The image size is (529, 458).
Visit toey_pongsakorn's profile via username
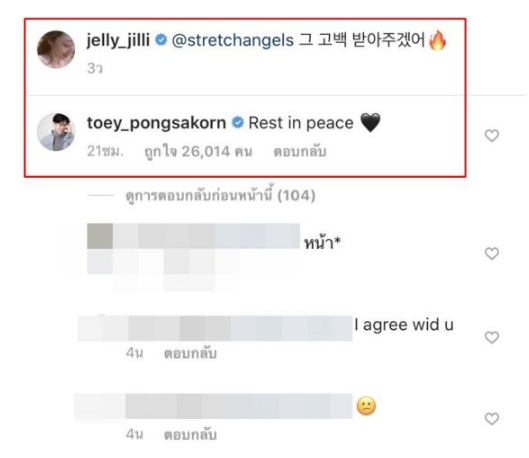tap(157, 123)
